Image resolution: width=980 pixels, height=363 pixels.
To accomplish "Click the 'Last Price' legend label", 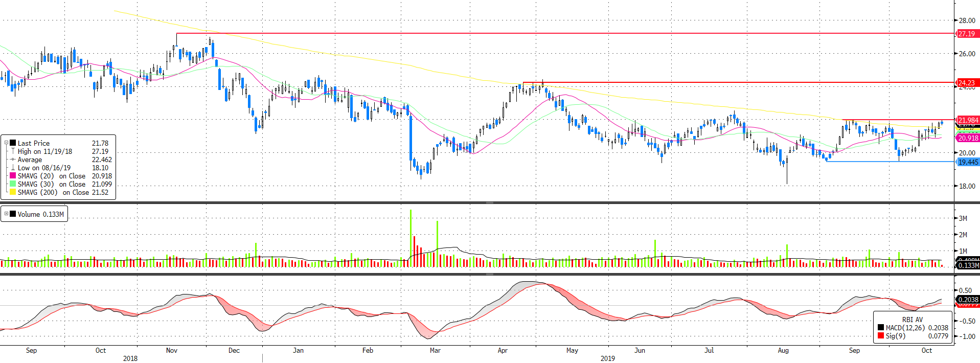I will [x=34, y=143].
